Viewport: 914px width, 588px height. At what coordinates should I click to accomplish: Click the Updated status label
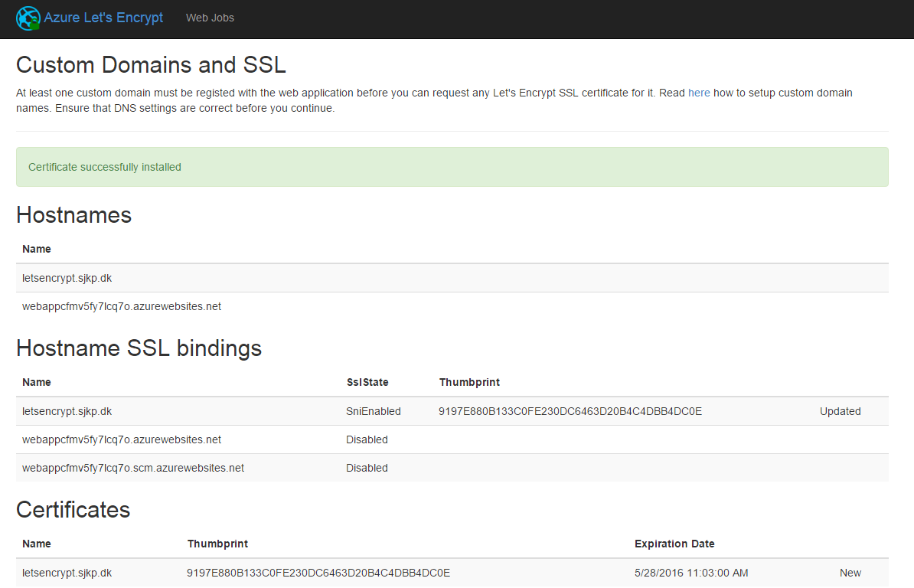click(840, 411)
